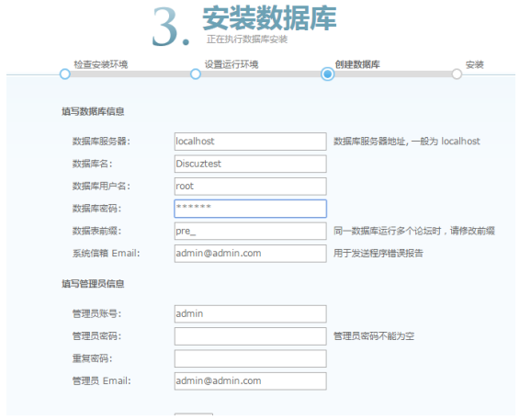Click the 创建数据库 step label
The width and height of the screenshot is (520, 420).
(357, 64)
